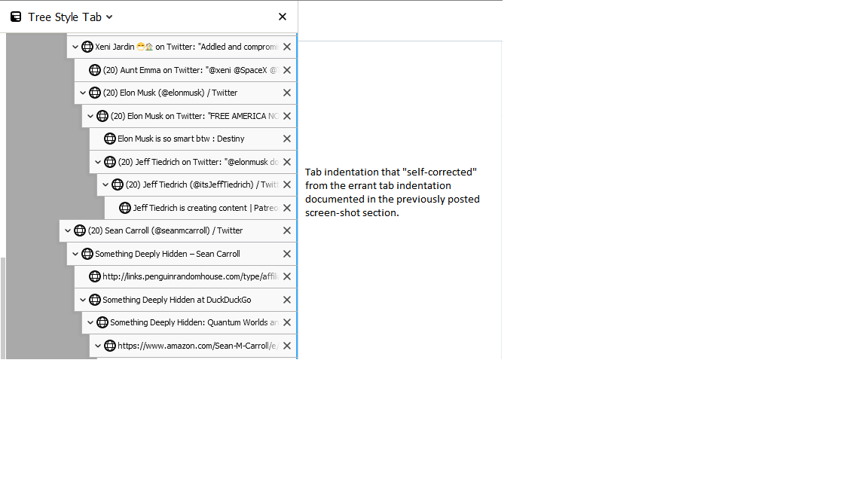
Task: Collapse the Sean Carroll (@seanmcarroll) tab tree
Action: point(68,230)
